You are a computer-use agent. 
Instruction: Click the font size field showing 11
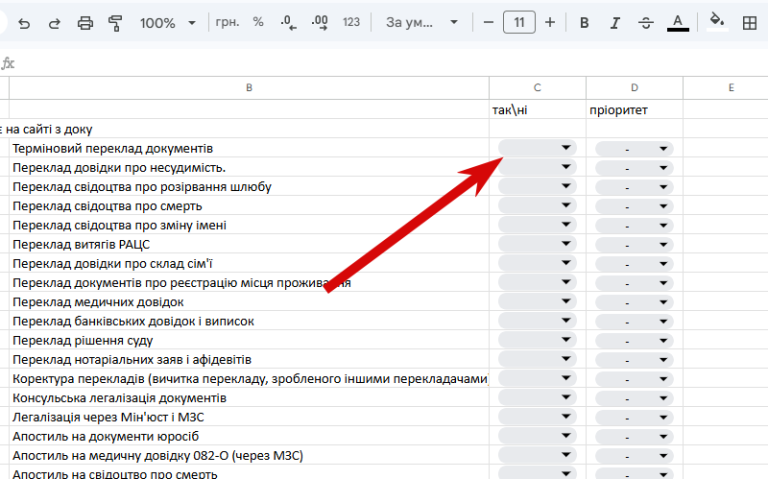tap(519, 23)
